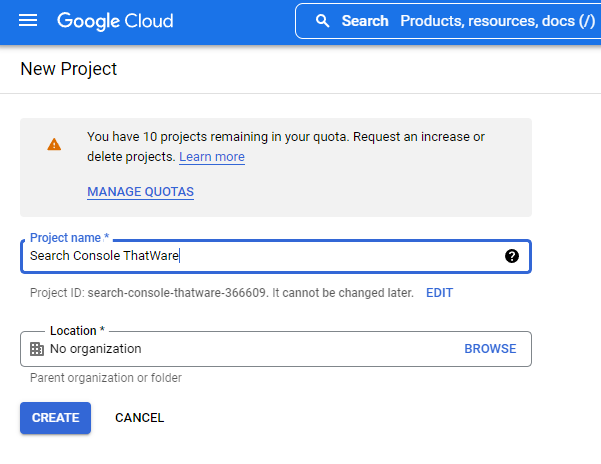
Task: Browse for a location
Action: (490, 349)
